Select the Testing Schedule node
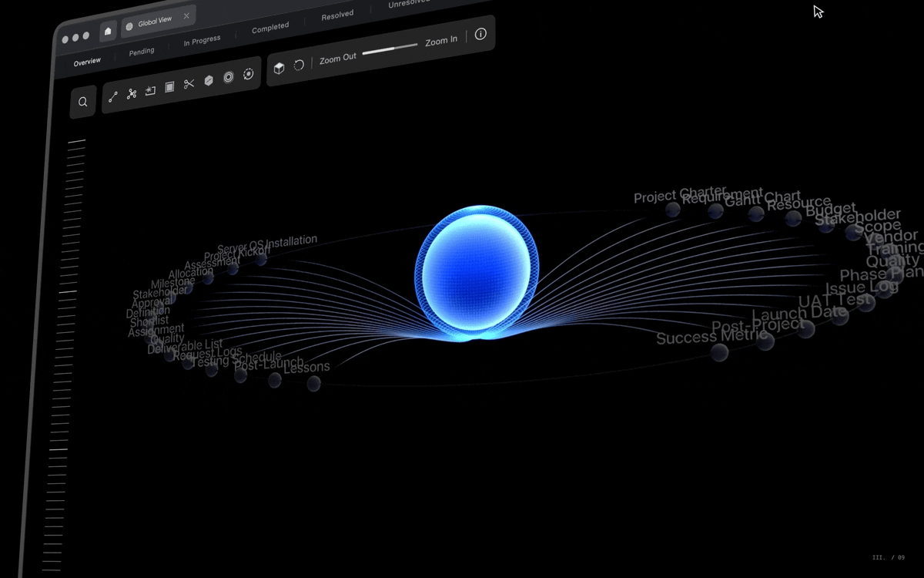 click(236, 359)
